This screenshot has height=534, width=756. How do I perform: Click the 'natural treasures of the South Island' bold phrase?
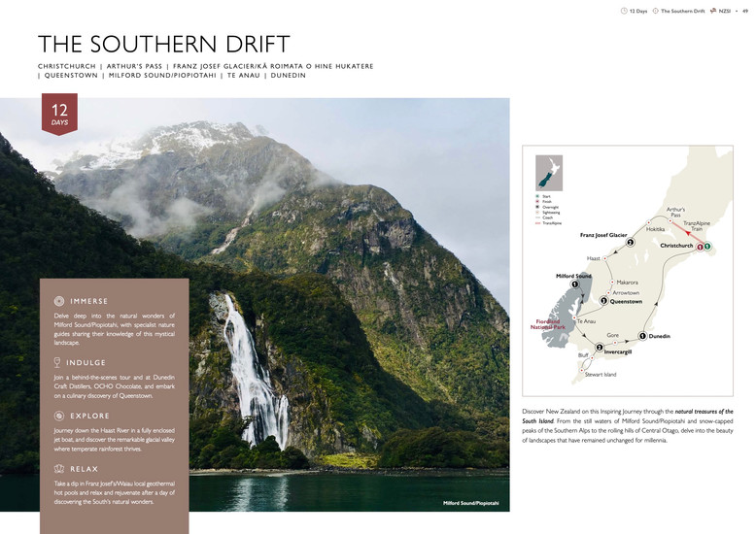pyautogui.click(x=628, y=417)
